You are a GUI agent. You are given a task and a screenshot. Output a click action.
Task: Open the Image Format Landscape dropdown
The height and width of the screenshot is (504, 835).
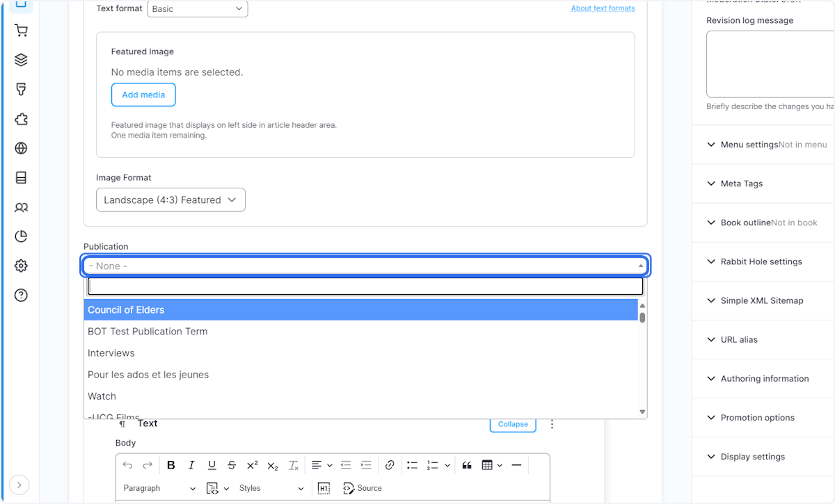point(170,200)
